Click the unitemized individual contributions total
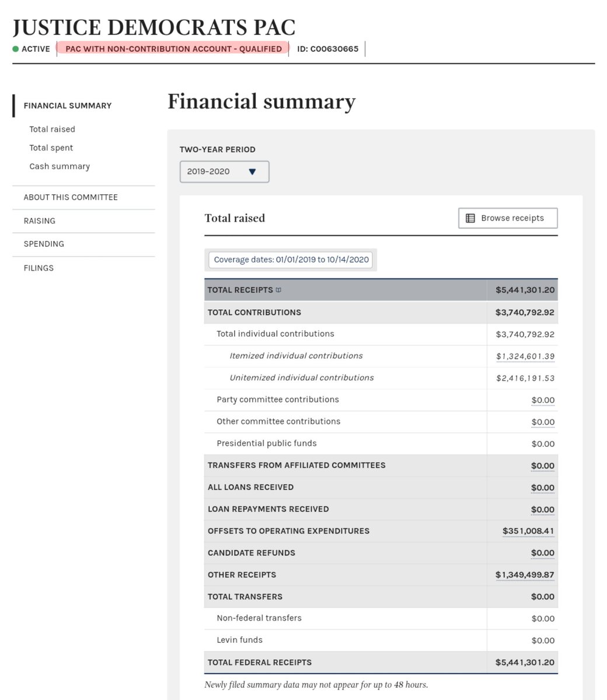Viewport: 607px width, 700px height. point(525,377)
